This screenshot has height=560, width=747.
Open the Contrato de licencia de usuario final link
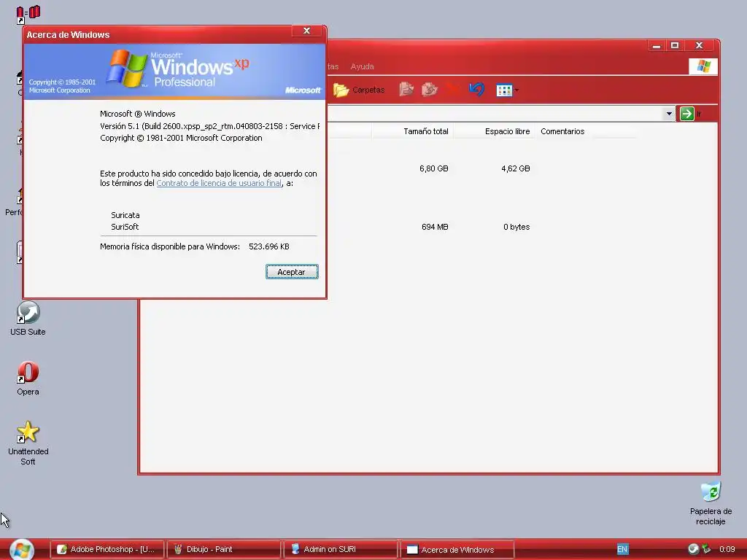pyautogui.click(x=219, y=183)
